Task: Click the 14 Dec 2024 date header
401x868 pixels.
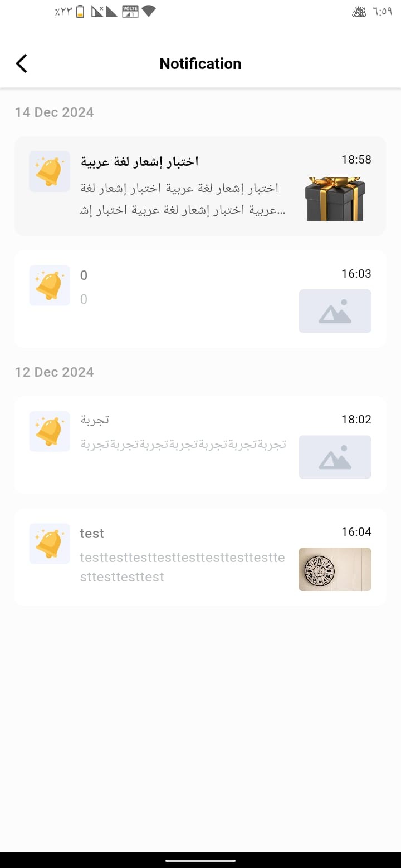Action: (54, 112)
